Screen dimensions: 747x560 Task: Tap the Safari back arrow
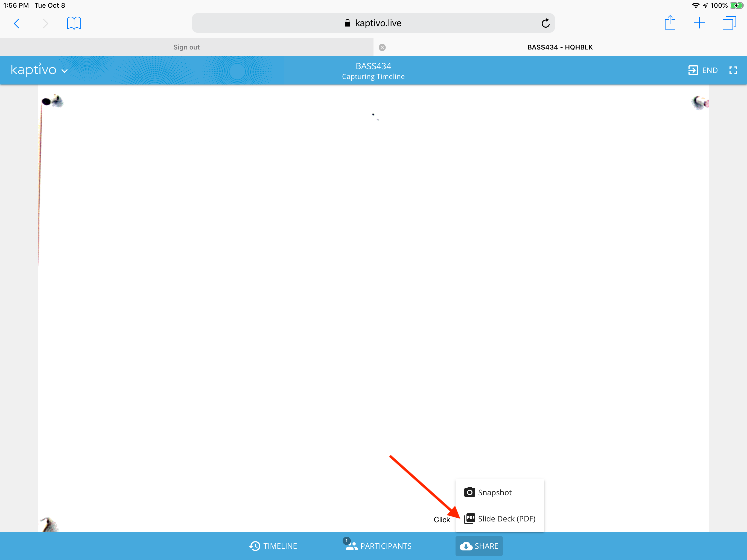tap(17, 23)
